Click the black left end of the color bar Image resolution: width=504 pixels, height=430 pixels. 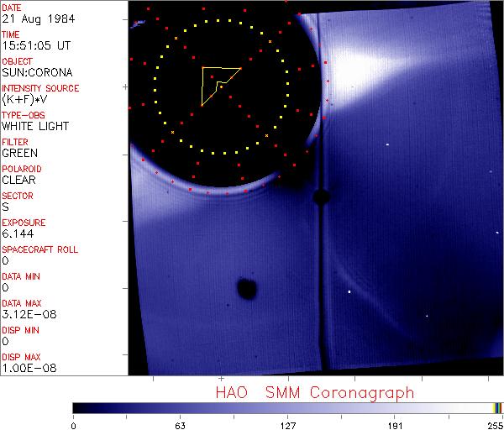pyautogui.click(x=77, y=408)
